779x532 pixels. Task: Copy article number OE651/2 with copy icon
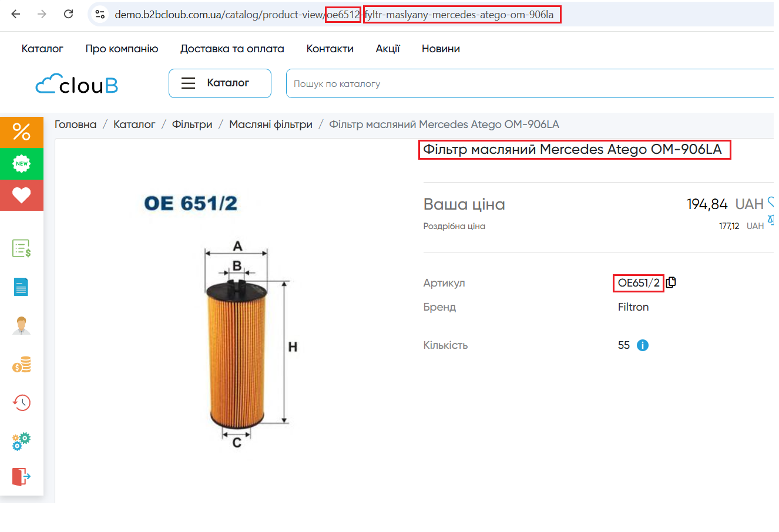[671, 282]
